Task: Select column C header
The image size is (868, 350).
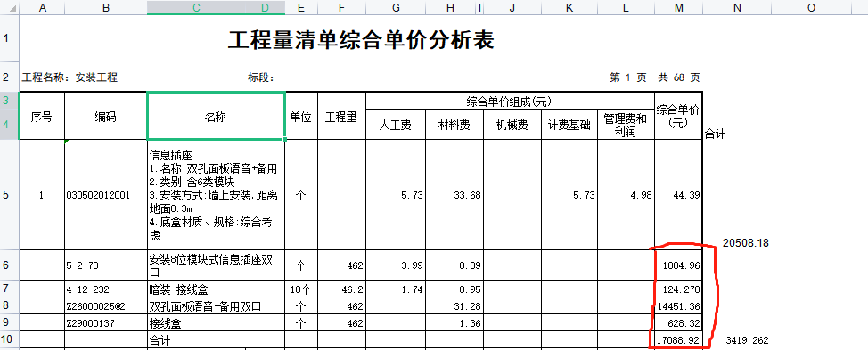Action: point(196,7)
